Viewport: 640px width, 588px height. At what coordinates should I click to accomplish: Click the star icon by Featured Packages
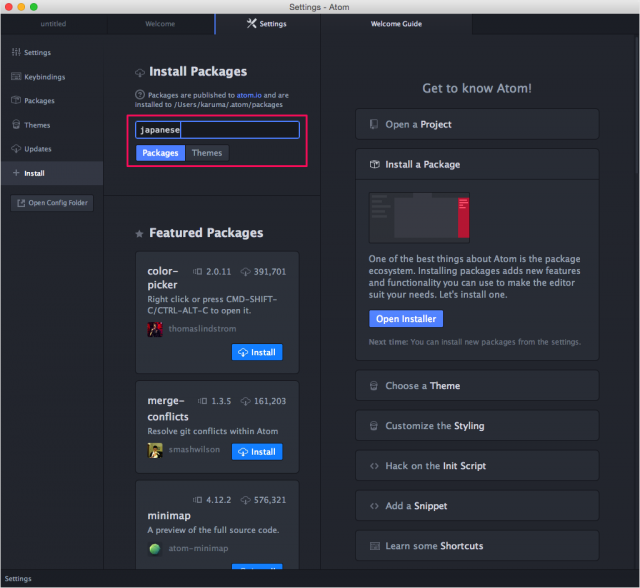point(139,233)
